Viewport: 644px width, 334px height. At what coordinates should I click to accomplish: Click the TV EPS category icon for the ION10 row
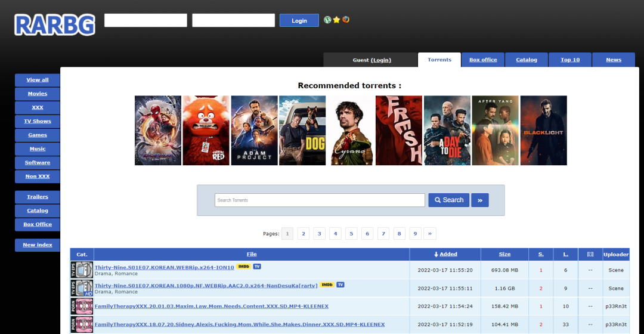tap(82, 270)
